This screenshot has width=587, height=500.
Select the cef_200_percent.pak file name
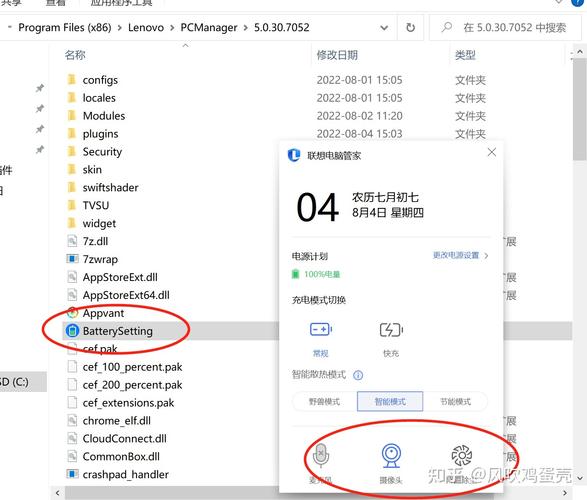click(x=133, y=385)
